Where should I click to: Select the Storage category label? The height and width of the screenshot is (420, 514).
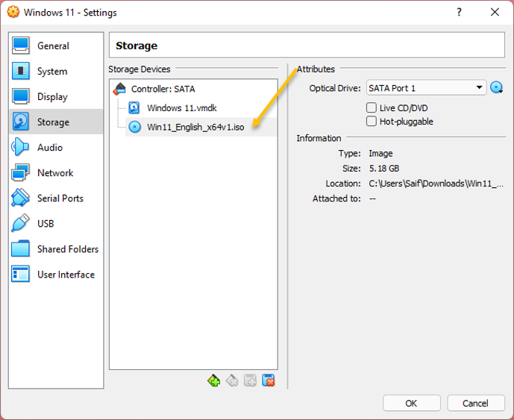(53, 122)
